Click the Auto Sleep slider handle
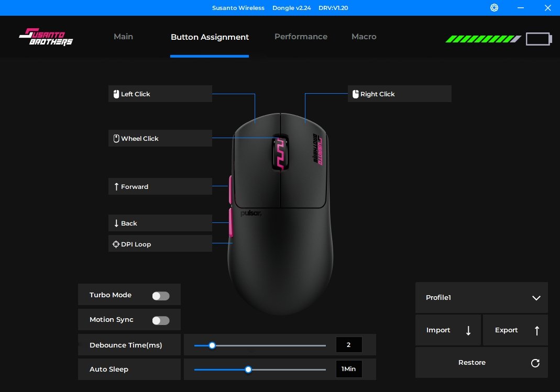The image size is (560, 392). point(248,369)
